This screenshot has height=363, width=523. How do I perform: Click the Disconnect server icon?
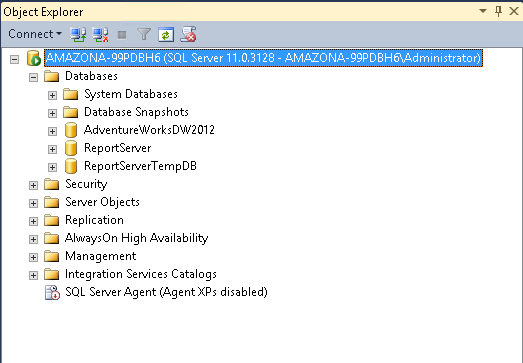click(100, 34)
